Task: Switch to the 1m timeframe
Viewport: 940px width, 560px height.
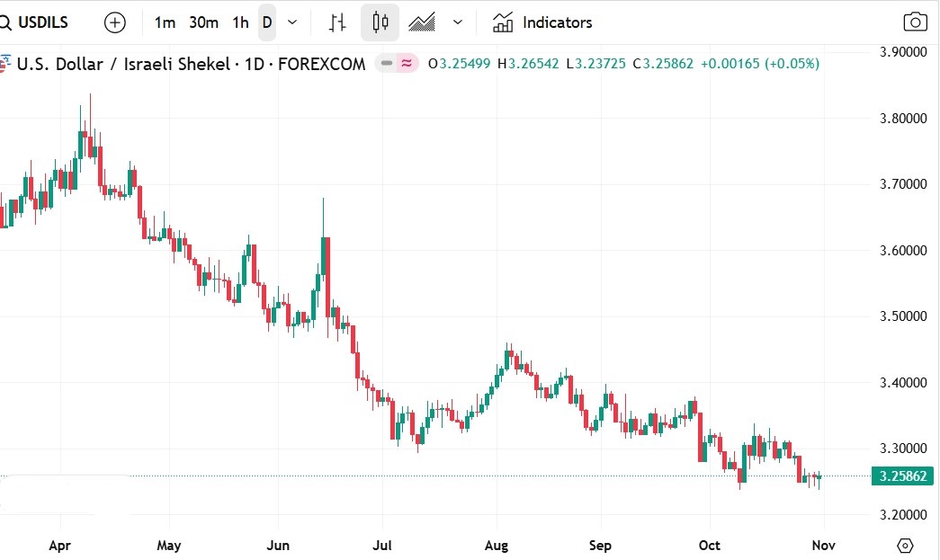Action: point(165,22)
